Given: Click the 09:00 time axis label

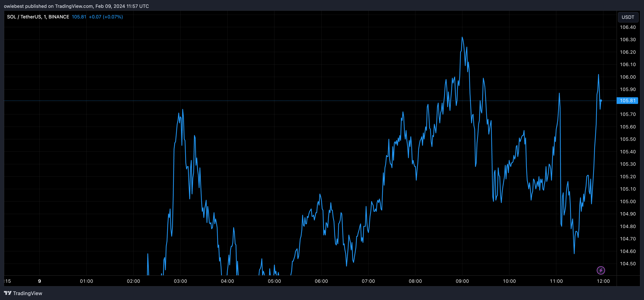Looking at the screenshot, I should 462,281.
